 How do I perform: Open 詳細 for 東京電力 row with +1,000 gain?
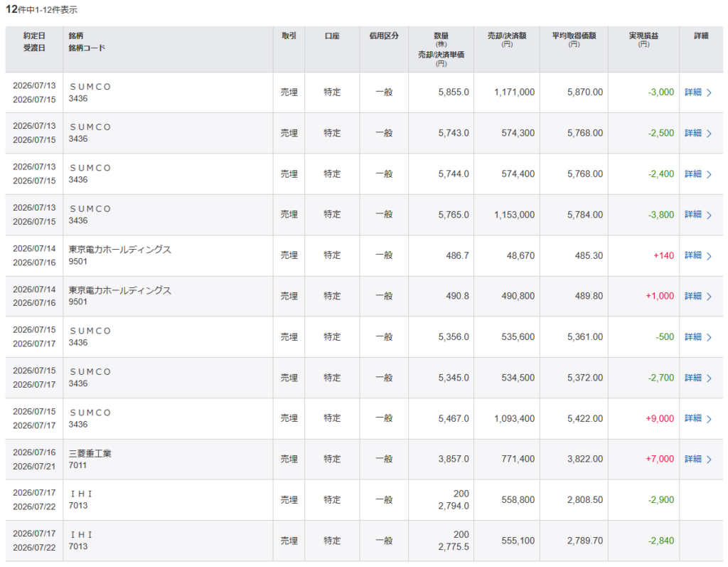click(698, 296)
